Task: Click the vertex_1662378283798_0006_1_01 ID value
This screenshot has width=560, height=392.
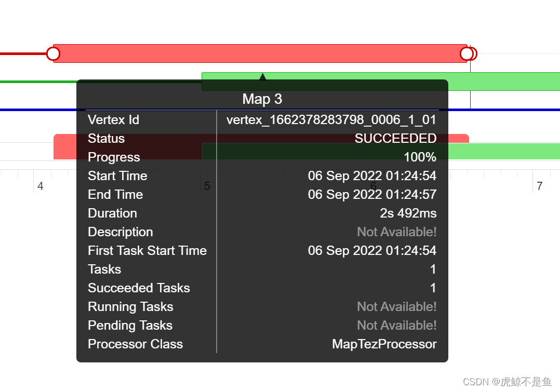Action: [331, 120]
